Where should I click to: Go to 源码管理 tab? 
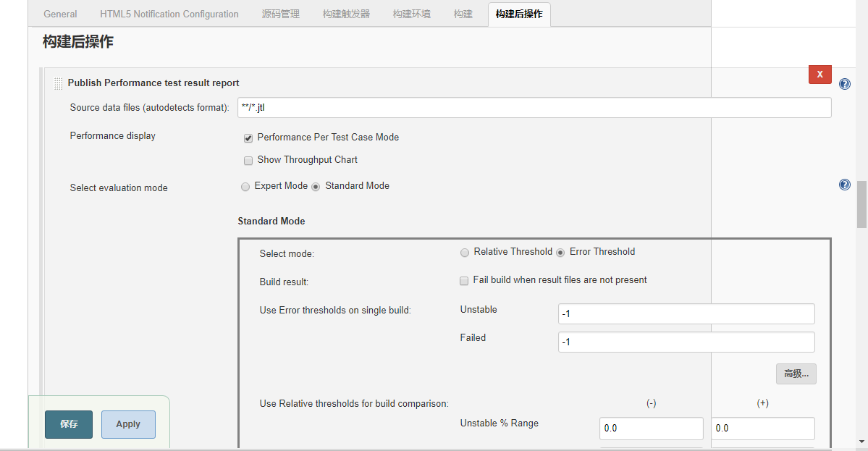click(x=280, y=14)
